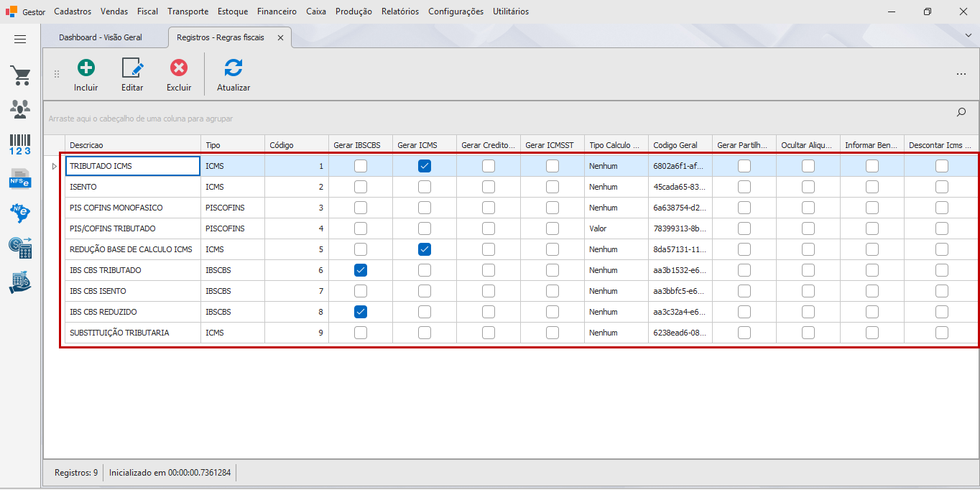The height and width of the screenshot is (490, 980).
Task: Click the Gestor application logo icon
Action: point(11,11)
